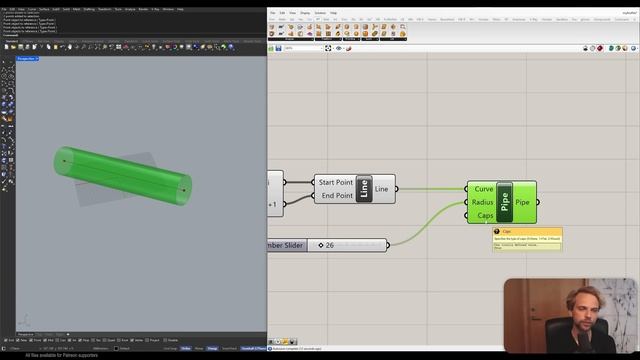Toggle the Project osnap checkbox
Screen dimensions: 640x360
147,340
